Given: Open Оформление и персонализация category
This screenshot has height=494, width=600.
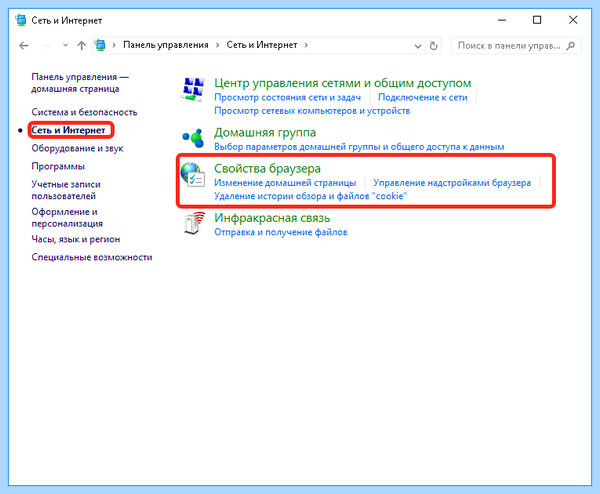Looking at the screenshot, I should 67,217.
